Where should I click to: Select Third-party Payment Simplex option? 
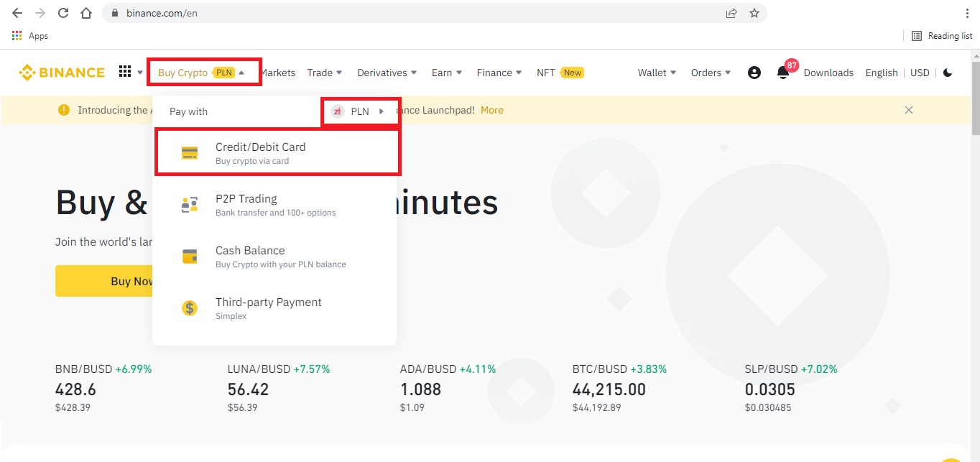coord(274,308)
